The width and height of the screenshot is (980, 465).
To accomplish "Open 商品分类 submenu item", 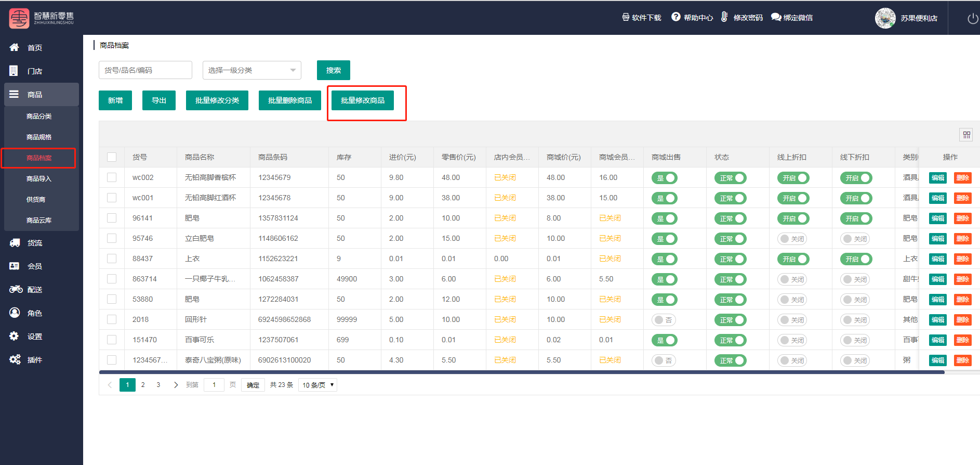I will 39,116.
